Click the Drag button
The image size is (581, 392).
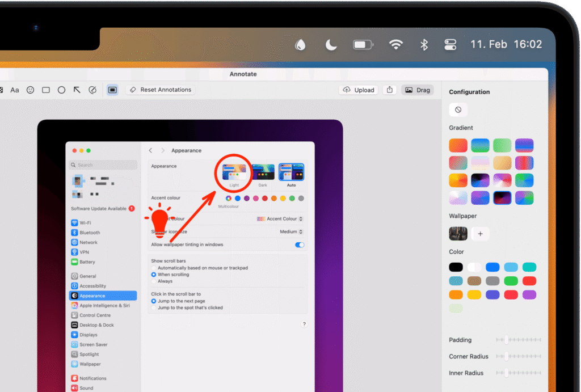click(417, 90)
